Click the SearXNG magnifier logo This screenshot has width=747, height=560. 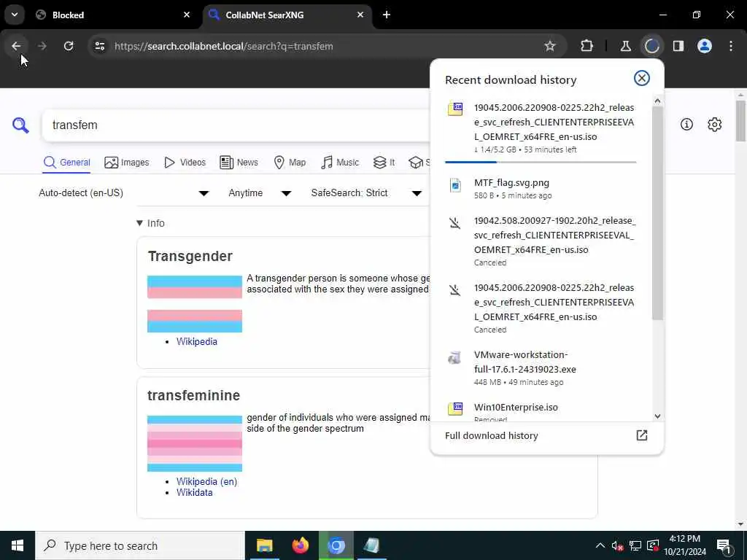click(x=20, y=125)
